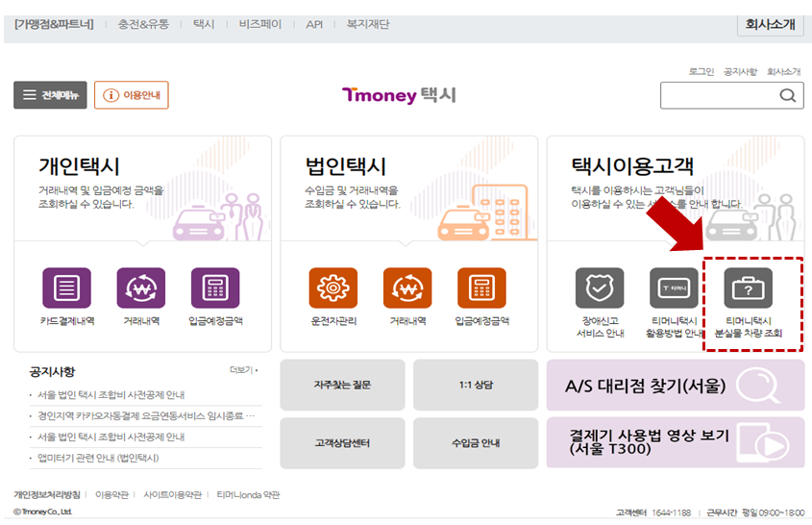Select the 법인택시 card heading
Image resolution: width=812 pixels, height=525 pixels.
[x=345, y=166]
